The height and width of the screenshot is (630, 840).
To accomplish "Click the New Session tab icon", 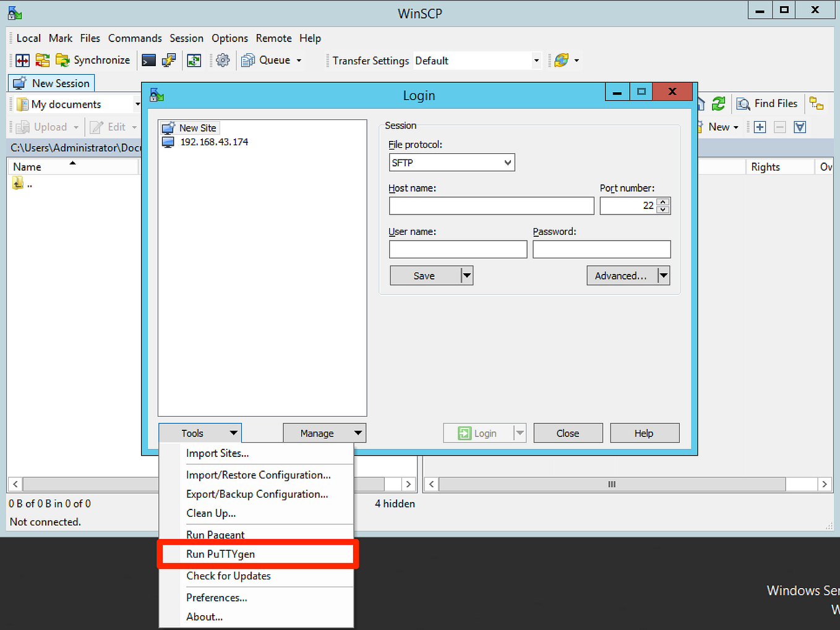I will [20, 83].
